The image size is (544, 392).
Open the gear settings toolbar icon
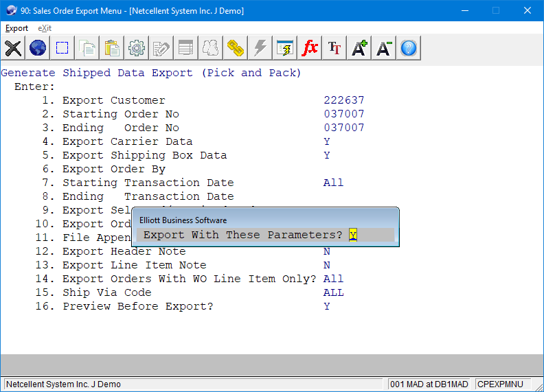(x=137, y=48)
